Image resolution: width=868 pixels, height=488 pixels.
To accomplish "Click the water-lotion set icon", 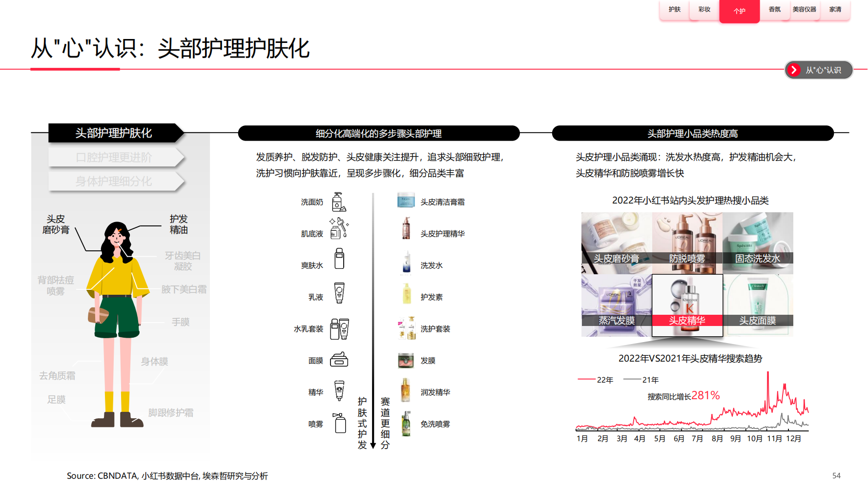I will [x=339, y=329].
